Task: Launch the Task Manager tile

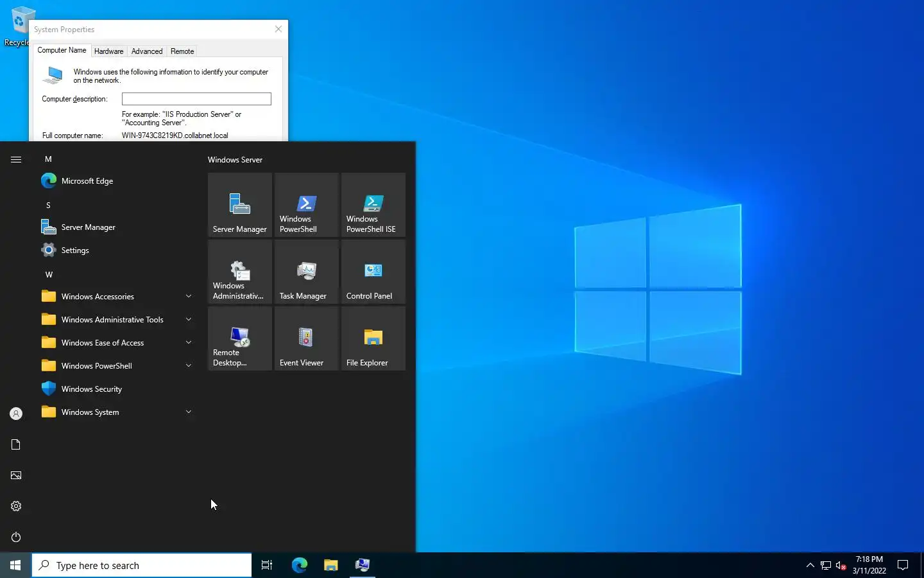Action: pyautogui.click(x=307, y=272)
